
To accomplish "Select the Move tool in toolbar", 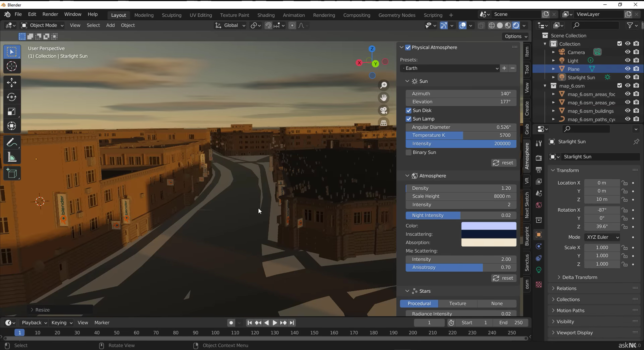I will (12, 82).
